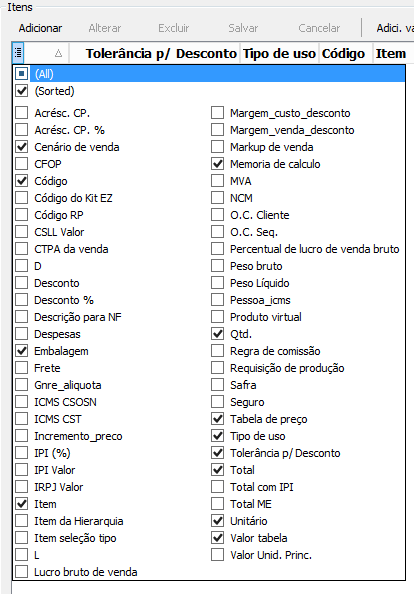The height and width of the screenshot is (594, 414).
Task: Toggle the (All) columns checkbox
Action: pyautogui.click(x=22, y=73)
